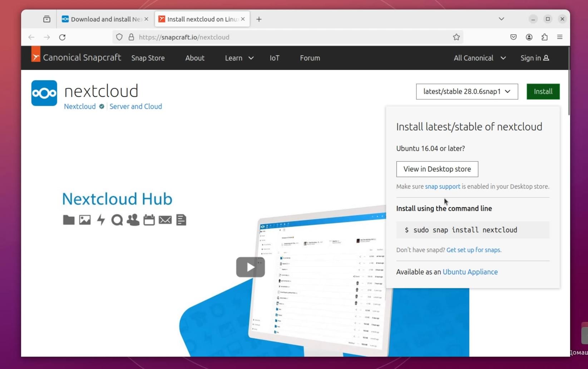Image resolution: width=588 pixels, height=369 pixels.
Task: Click the sudo snap install nextcloud command
Action: point(473,230)
